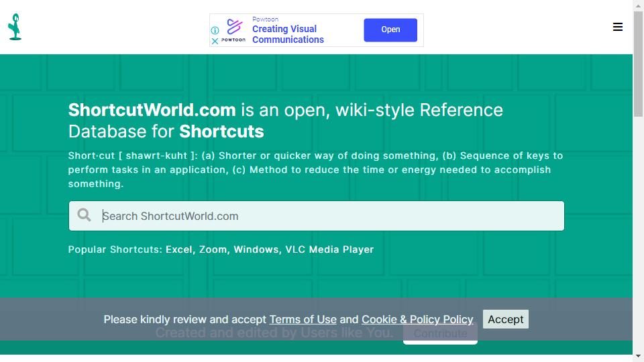The width and height of the screenshot is (644, 362).
Task: Close the Powtoon ad
Action: pos(215,41)
